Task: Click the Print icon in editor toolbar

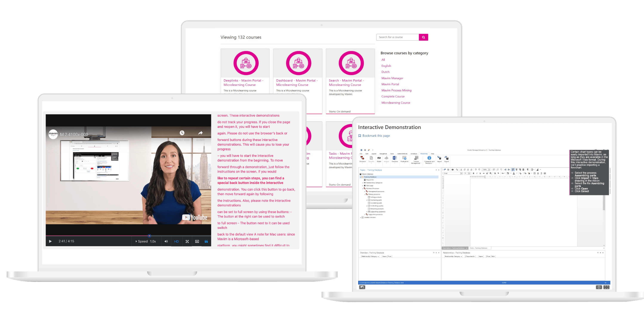Action: (x=453, y=170)
